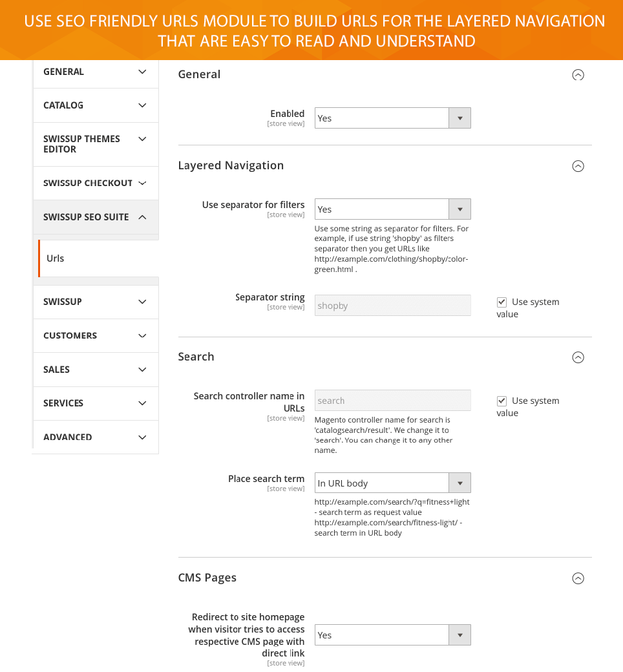Click the CMS Pages section heading
The image size is (623, 672).
click(207, 578)
